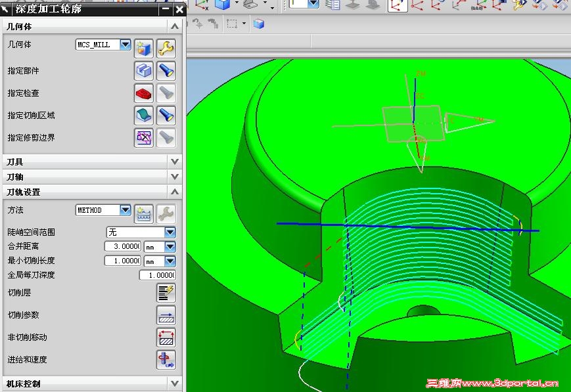This screenshot has width=571, height=392.
Task: Expand the 机床控制 machine control section
Action: coord(174,383)
